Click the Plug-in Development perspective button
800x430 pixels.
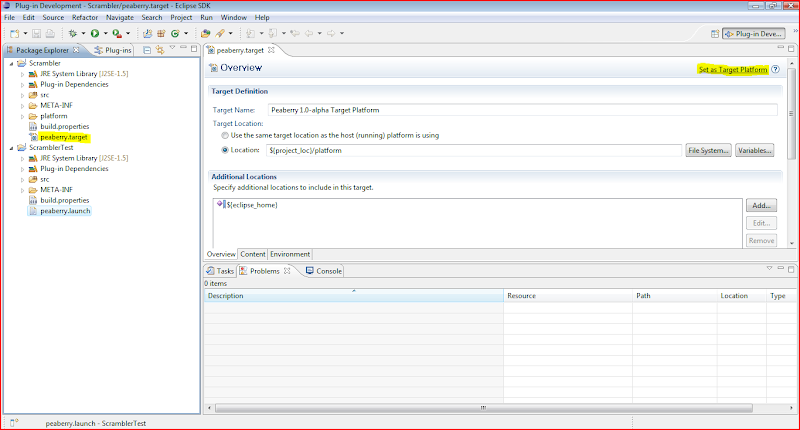coord(754,34)
